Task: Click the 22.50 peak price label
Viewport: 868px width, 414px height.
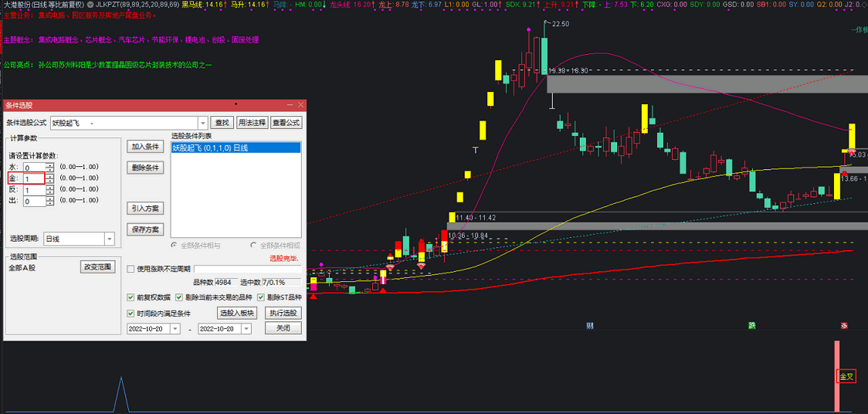Action: coord(560,24)
